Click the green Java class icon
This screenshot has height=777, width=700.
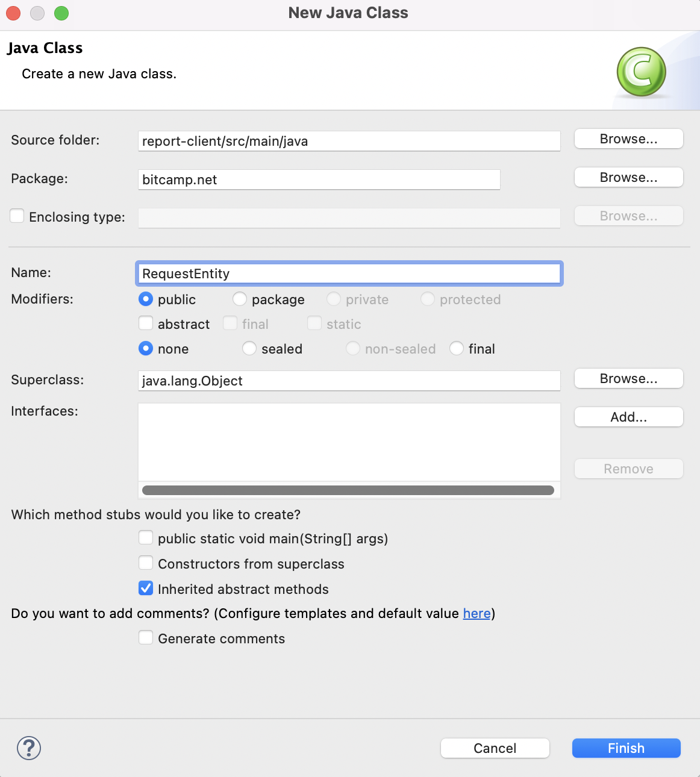tap(641, 72)
